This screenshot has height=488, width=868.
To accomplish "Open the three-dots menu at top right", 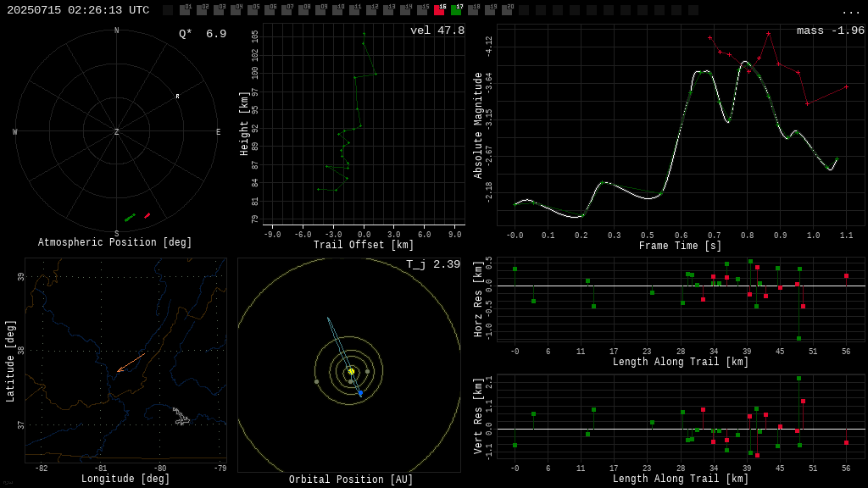I will (851, 11).
